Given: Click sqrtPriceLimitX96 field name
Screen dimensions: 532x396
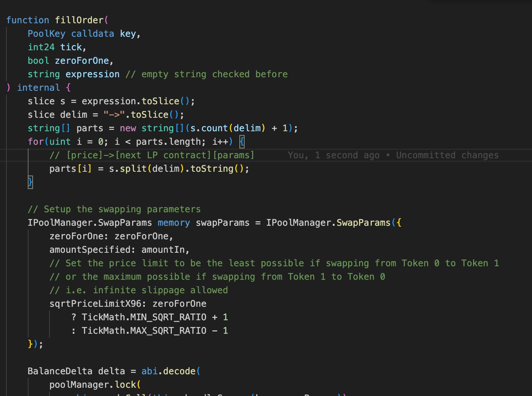Looking at the screenshot, I should pyautogui.click(x=95, y=303).
